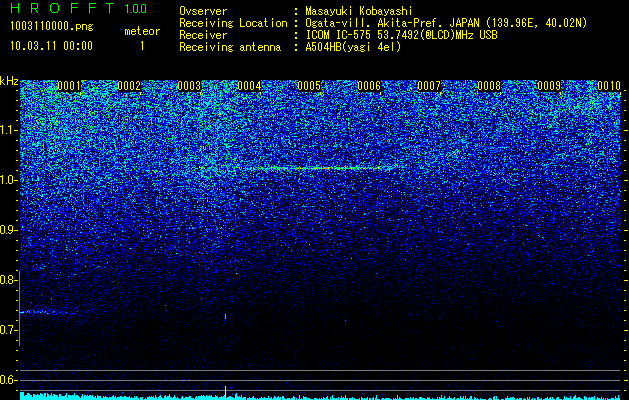The height and width of the screenshot is (400, 629).
Task: Click the yellow spike in the power graph
Action: tap(225, 392)
